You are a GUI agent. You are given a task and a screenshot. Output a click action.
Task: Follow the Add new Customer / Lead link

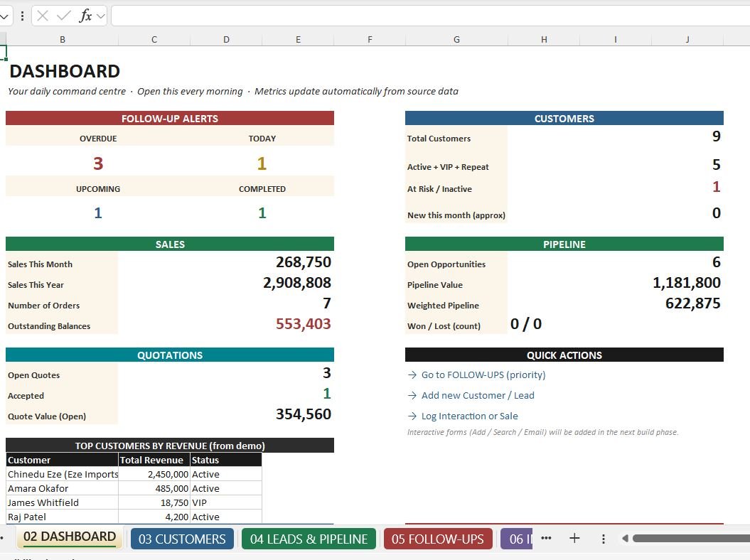[478, 396]
